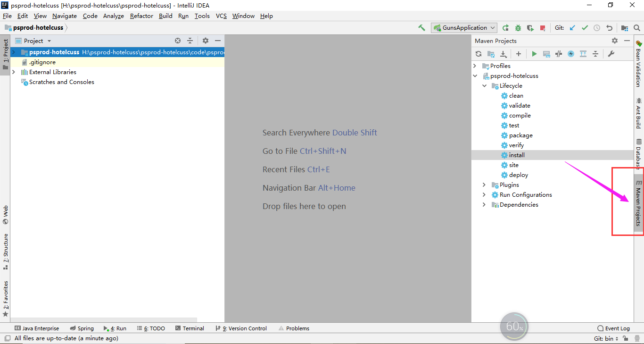Screen dimensions: 644x344
Task: Collapse the psprod-hotelcuss Maven node
Action: 475,76
